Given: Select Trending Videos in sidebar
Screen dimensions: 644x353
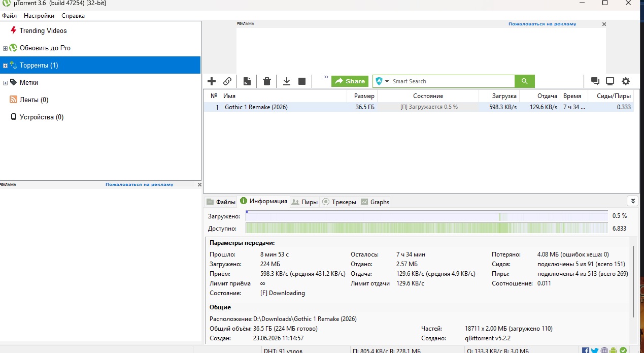Looking at the screenshot, I should [x=43, y=30].
